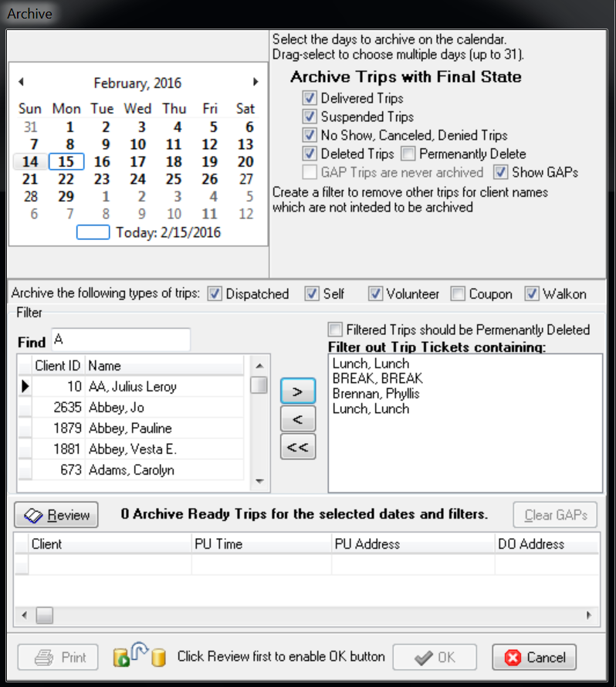Toggle the Walkon checkbox
Viewport: 616px width, 687px height.
531,293
